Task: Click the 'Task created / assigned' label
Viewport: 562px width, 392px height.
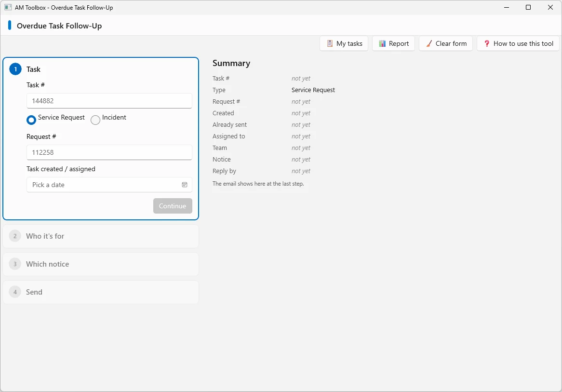Action: click(61, 169)
